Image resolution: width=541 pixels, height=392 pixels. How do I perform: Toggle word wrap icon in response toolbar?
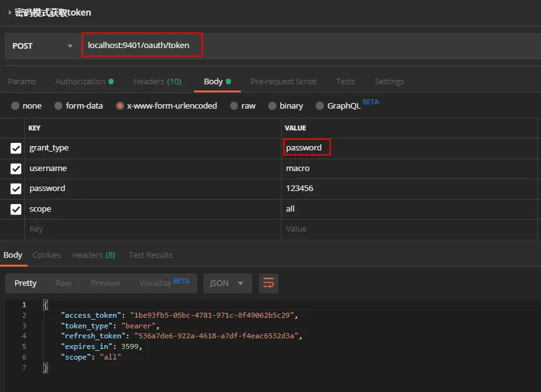pos(268,283)
